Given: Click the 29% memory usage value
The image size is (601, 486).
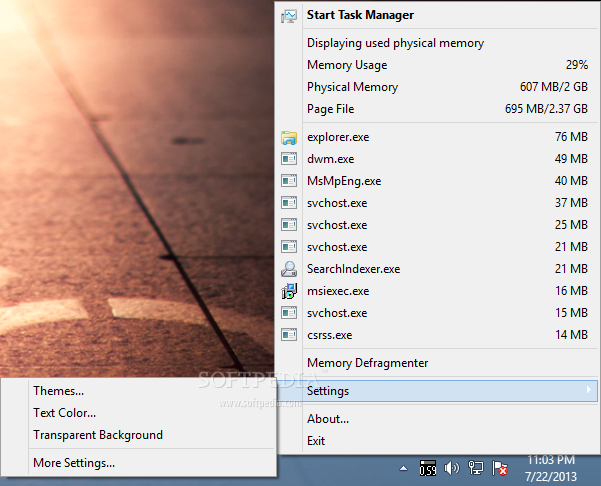Looking at the screenshot, I should pyautogui.click(x=576, y=65).
